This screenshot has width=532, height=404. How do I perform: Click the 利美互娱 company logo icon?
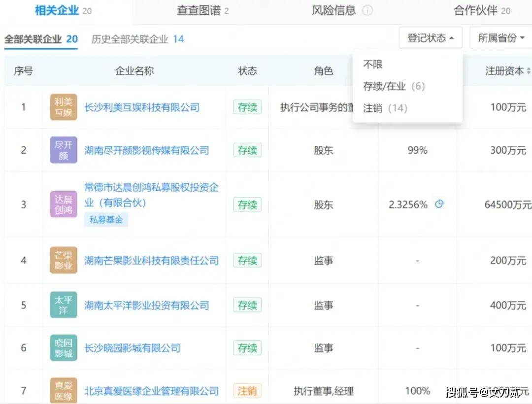[64, 107]
